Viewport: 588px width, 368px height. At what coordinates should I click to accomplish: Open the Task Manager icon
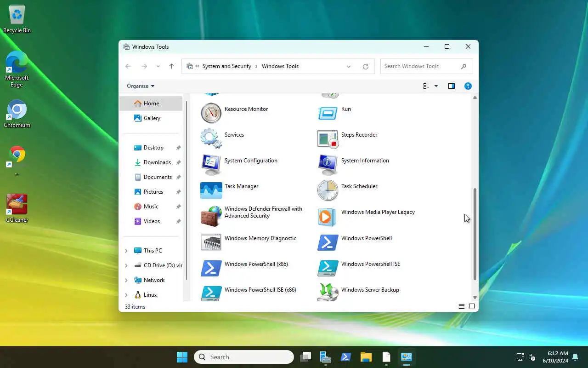tap(211, 190)
